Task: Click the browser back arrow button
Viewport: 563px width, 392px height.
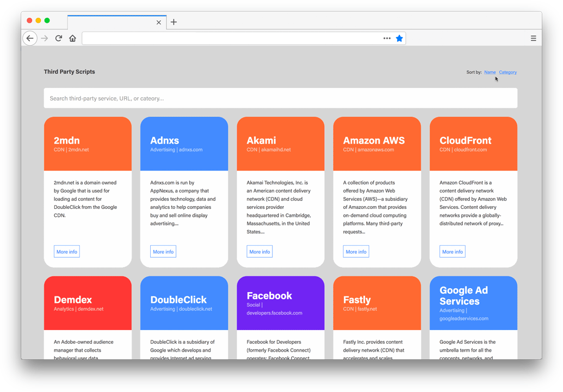Action: [30, 39]
